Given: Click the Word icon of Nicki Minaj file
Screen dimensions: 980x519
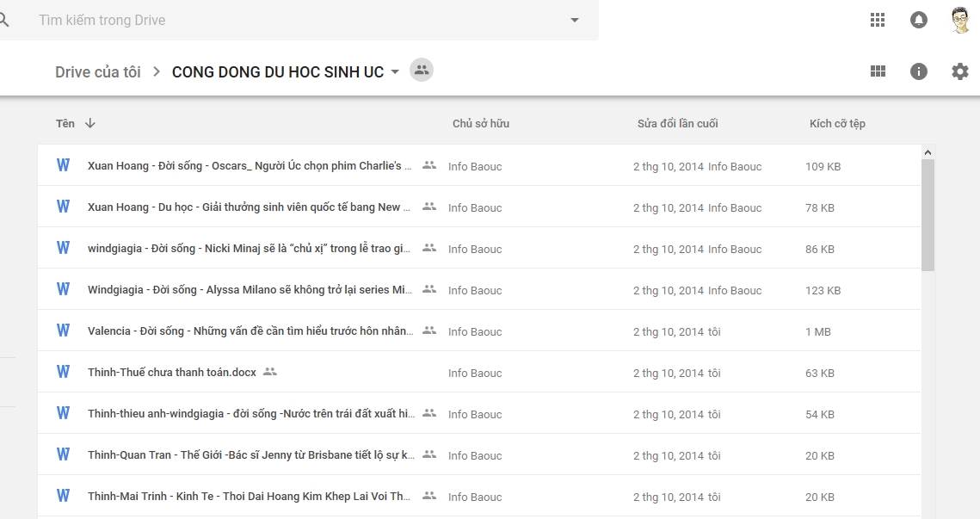Looking at the screenshot, I should [x=63, y=248].
